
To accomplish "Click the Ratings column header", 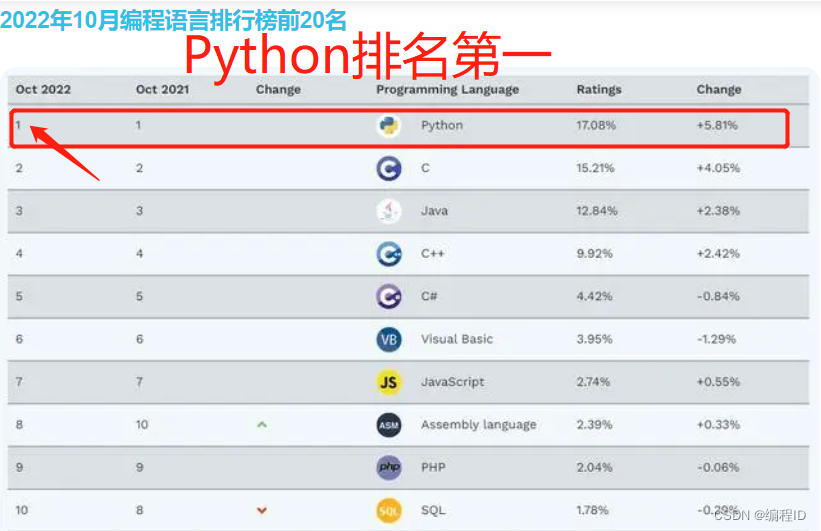I will point(599,90).
